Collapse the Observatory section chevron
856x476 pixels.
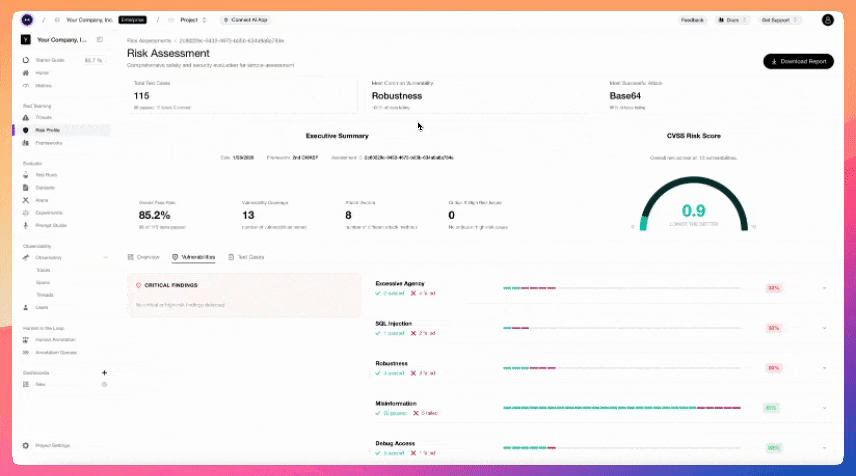click(105, 258)
